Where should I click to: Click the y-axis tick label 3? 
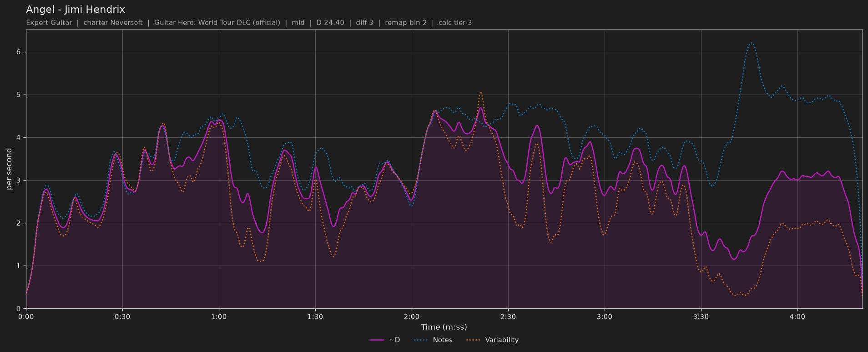tap(19, 181)
